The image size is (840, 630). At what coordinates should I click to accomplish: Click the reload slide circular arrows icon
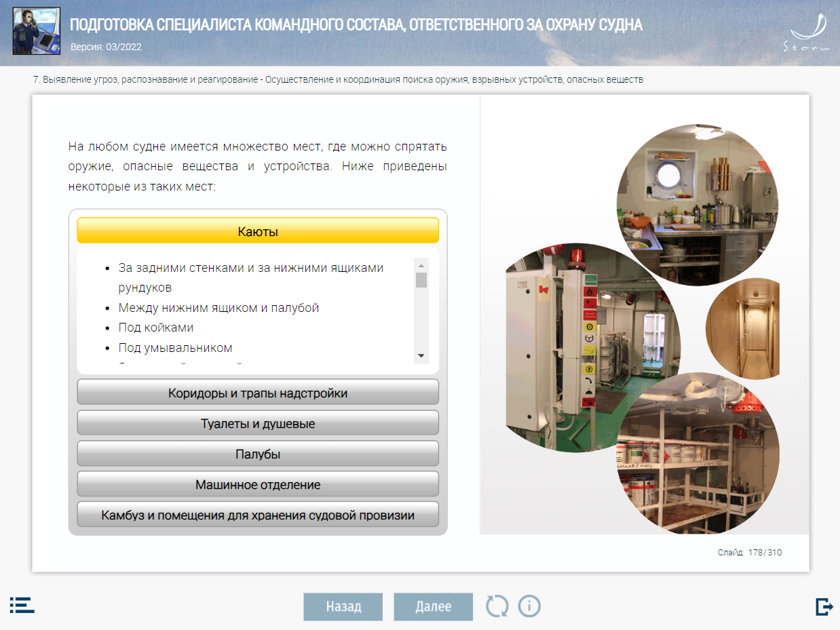coord(497,606)
